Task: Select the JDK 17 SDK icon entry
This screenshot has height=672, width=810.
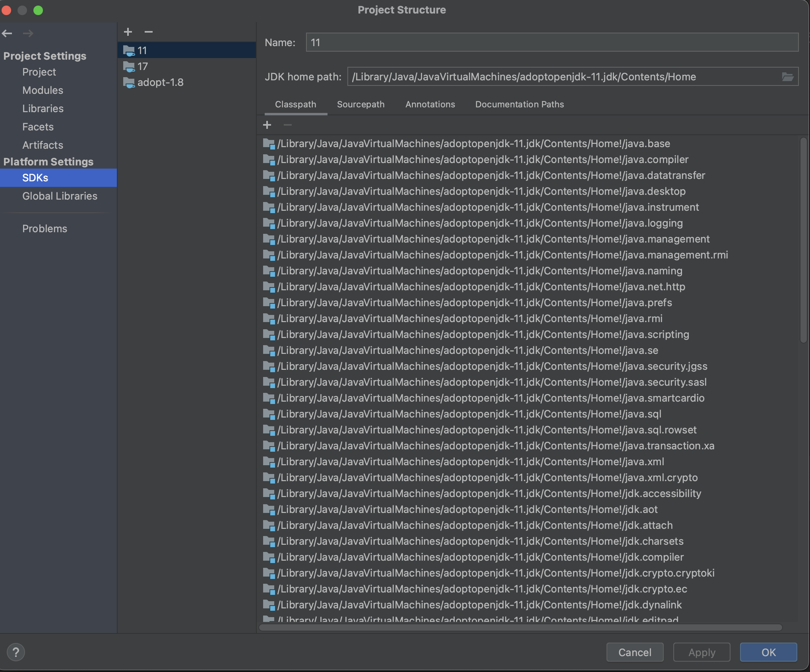Action: [129, 67]
